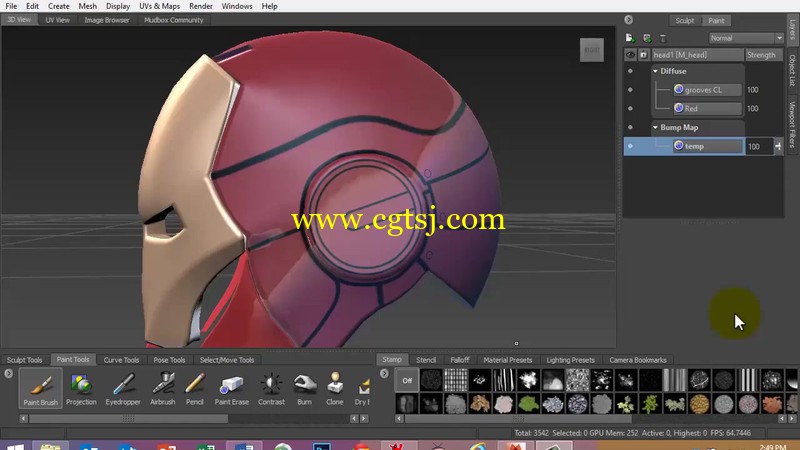Screen dimensions: 800x450
Task: Choose the grid pattern stamp thumbnail
Action: (456, 380)
